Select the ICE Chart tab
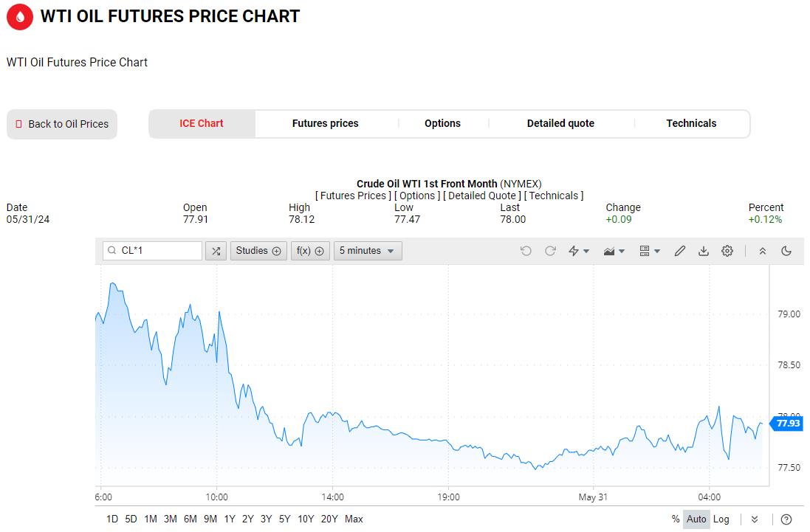Screen dimensions: 810x532 202,124
